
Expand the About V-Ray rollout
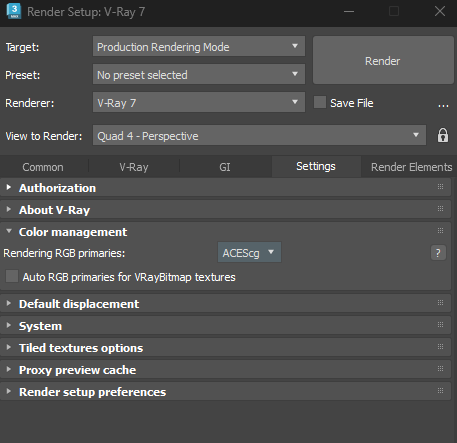(x=225, y=210)
